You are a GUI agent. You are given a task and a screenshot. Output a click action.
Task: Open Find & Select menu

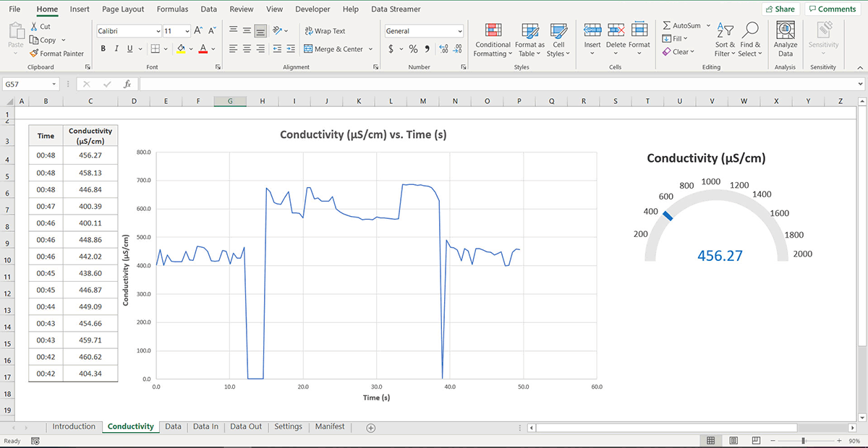[750, 40]
